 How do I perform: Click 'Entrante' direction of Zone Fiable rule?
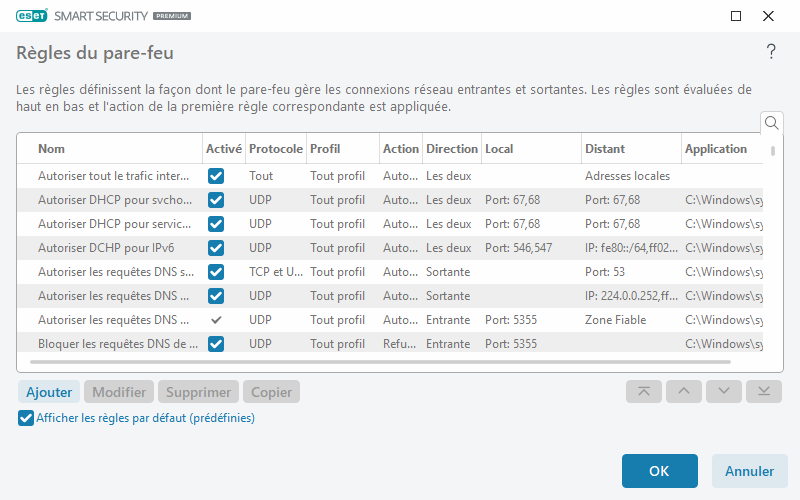click(x=448, y=320)
